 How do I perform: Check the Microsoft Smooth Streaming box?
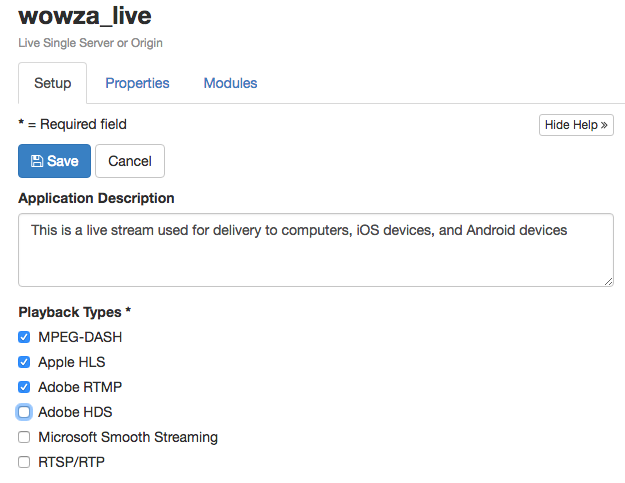tap(24, 437)
